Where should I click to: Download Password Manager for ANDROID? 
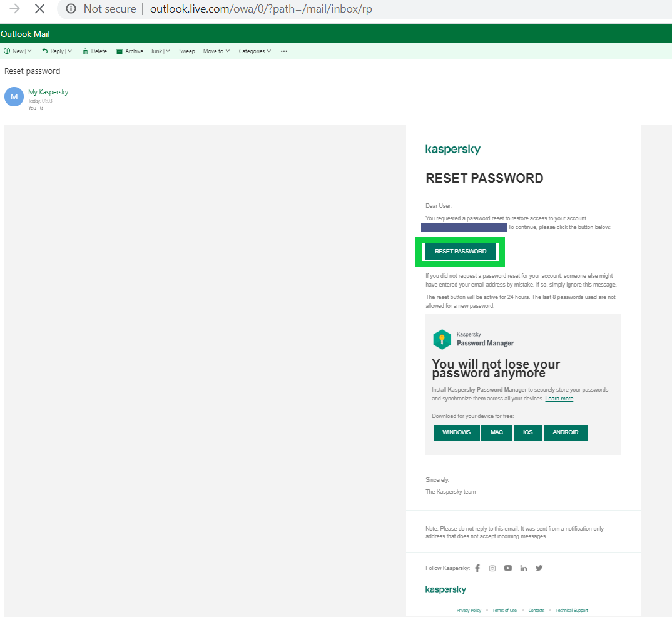coord(565,432)
